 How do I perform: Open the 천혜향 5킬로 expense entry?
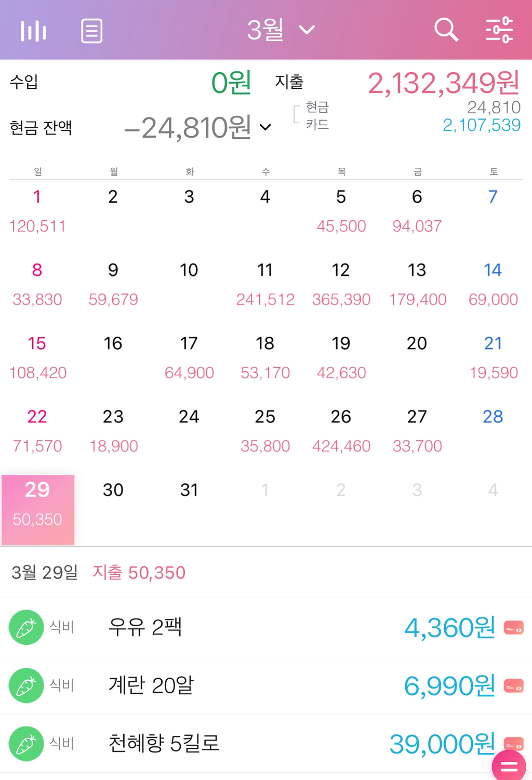pyautogui.click(x=164, y=743)
